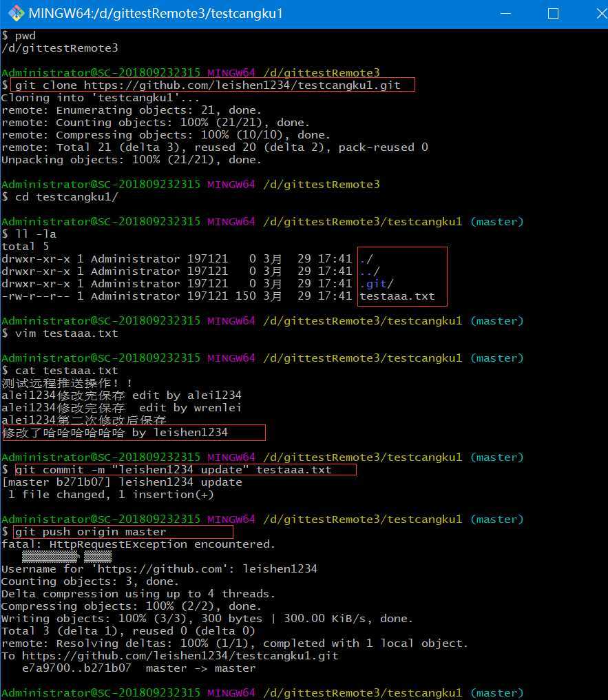Click the Git Bash MINGW64 title bar icon
608x700 pixels.
pyautogui.click(x=16, y=13)
